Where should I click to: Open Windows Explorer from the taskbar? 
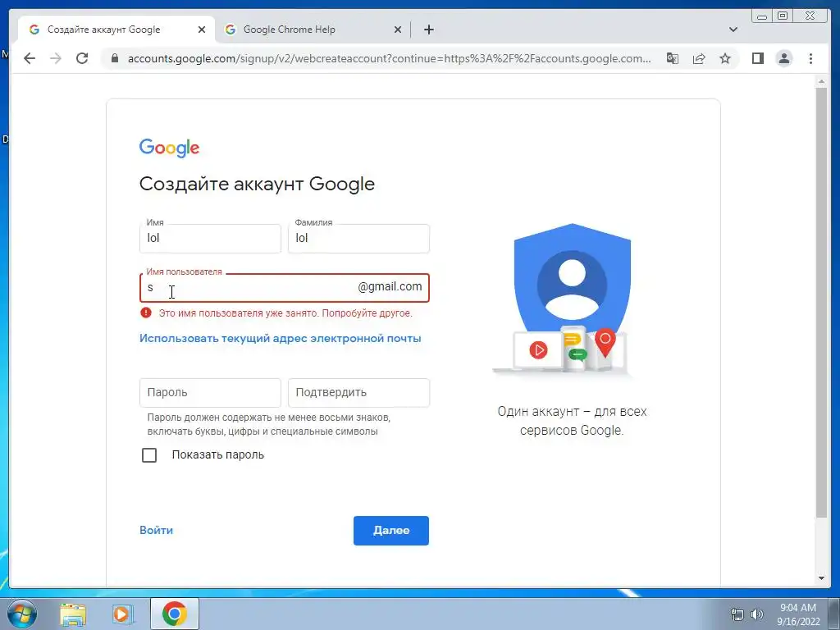click(x=73, y=614)
